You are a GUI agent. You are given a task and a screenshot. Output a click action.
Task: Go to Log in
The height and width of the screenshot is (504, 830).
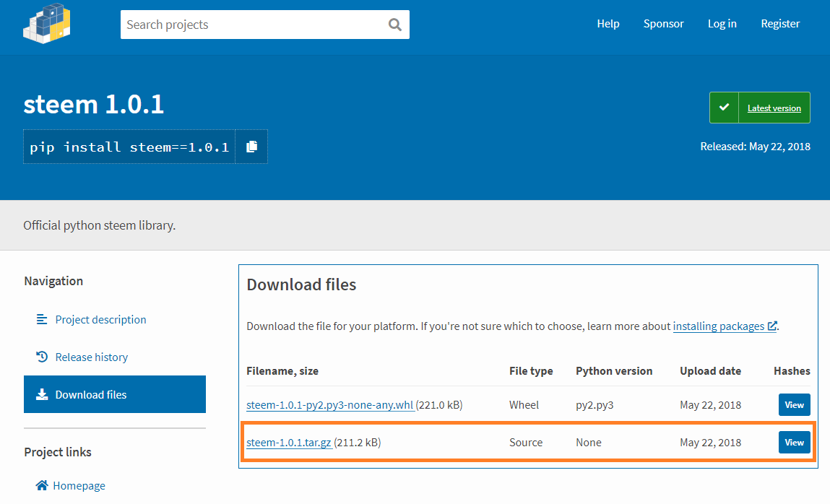(722, 24)
